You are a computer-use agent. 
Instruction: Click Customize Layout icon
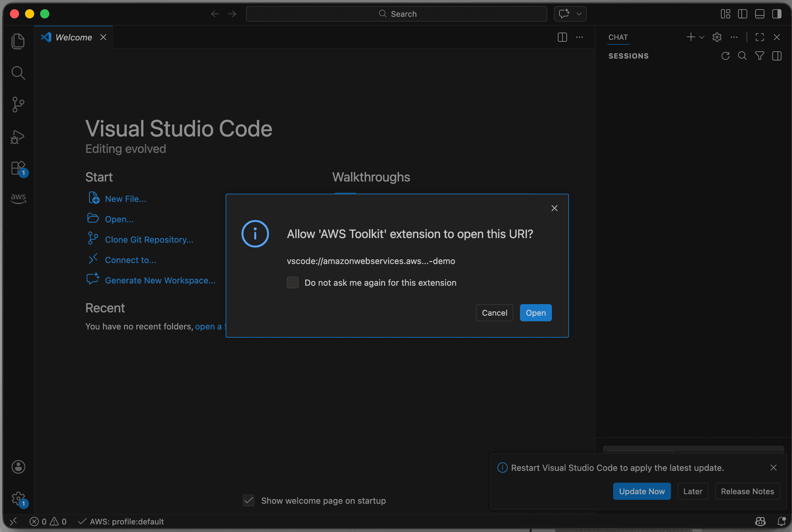[726, 14]
